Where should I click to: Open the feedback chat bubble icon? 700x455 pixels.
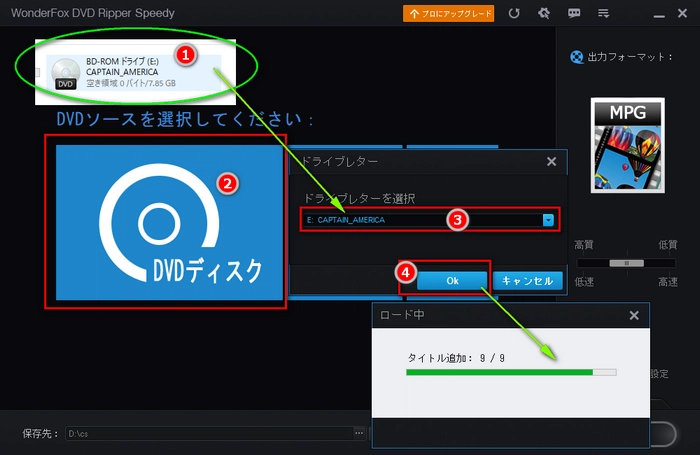574,14
